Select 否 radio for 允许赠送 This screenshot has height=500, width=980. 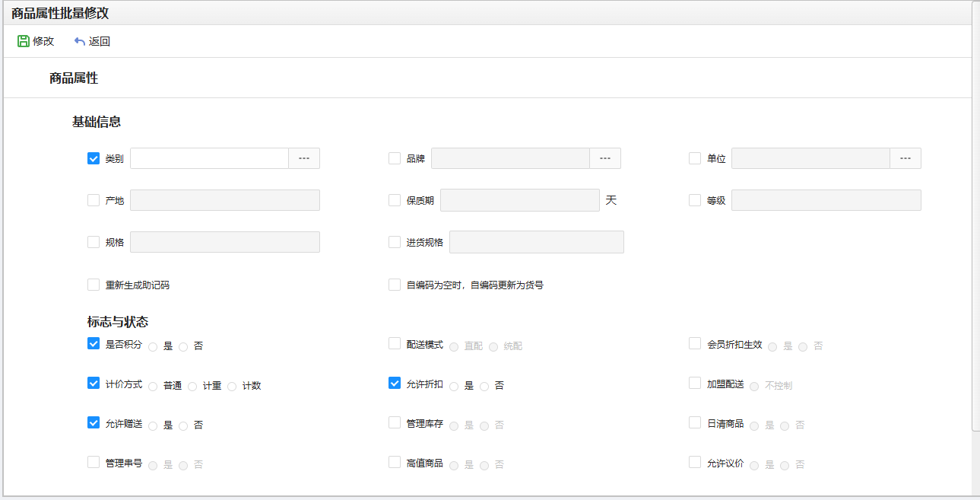183,426
